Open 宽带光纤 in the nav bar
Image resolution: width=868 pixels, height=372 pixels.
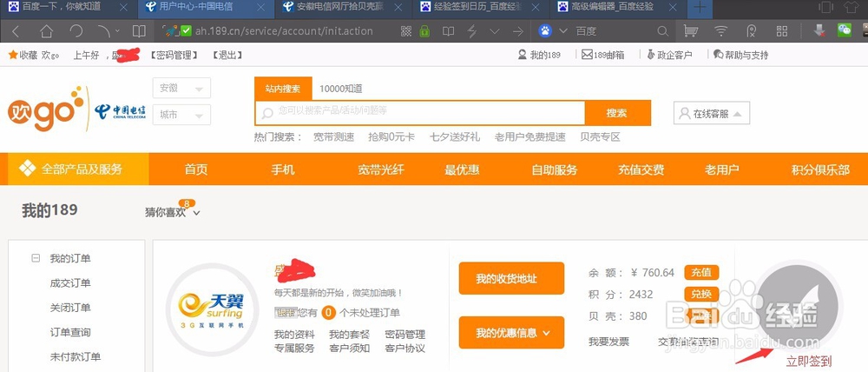coord(381,169)
